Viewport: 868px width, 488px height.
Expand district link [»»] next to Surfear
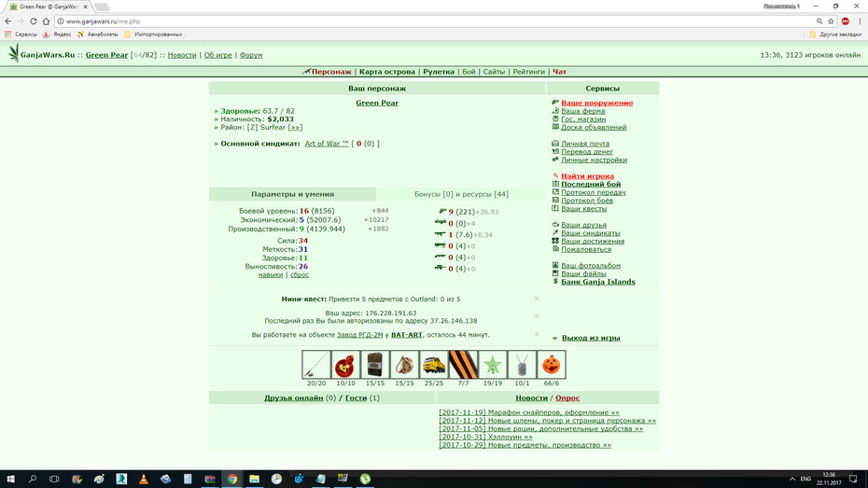pyautogui.click(x=295, y=128)
